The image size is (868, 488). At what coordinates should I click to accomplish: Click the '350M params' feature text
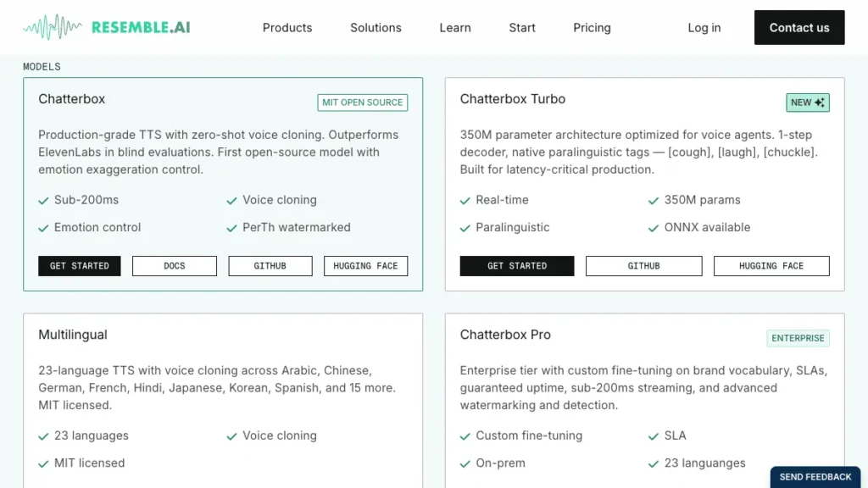point(703,200)
